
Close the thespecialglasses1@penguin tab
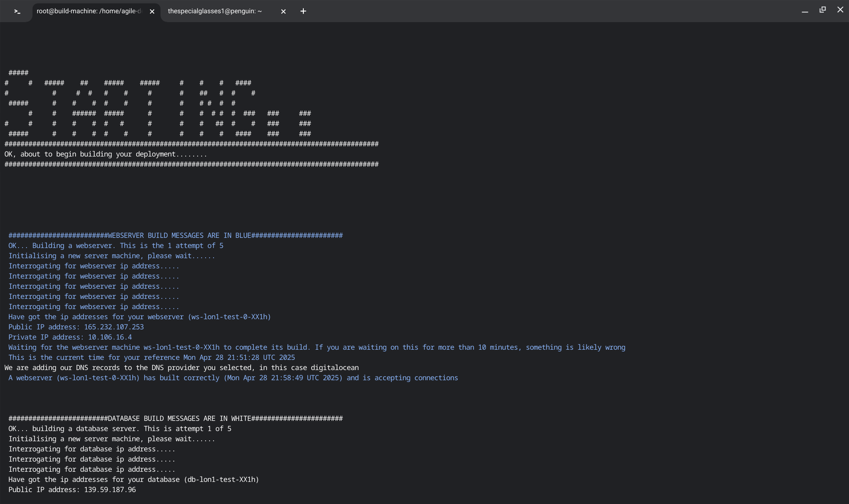point(283,11)
